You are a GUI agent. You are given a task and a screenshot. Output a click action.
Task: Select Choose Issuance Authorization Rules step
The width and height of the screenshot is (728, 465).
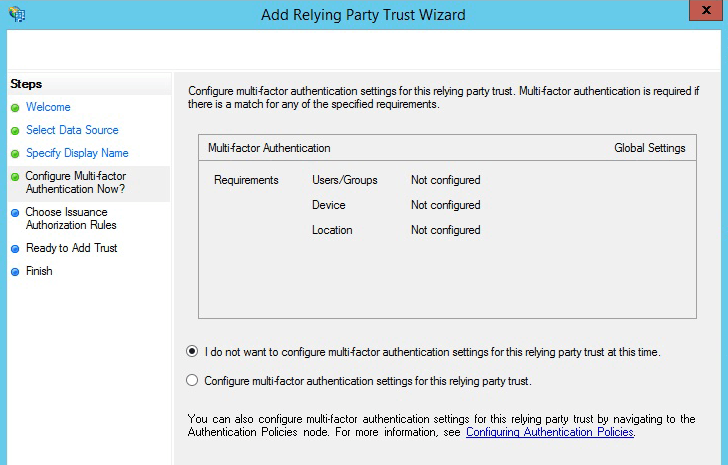pos(71,218)
